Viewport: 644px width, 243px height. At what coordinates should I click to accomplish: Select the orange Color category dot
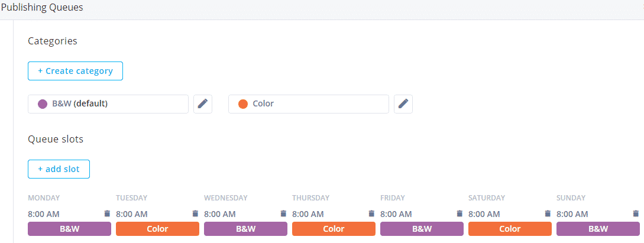243,104
